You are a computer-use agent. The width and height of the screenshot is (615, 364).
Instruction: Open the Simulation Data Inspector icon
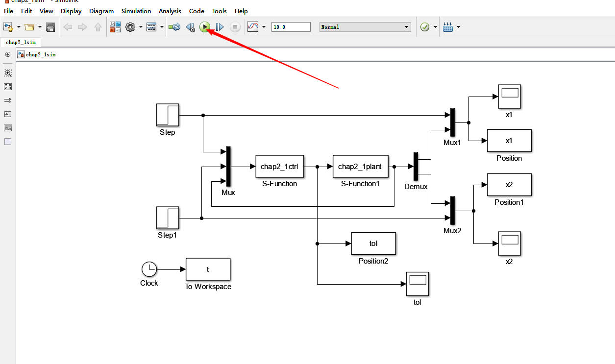[x=252, y=27]
